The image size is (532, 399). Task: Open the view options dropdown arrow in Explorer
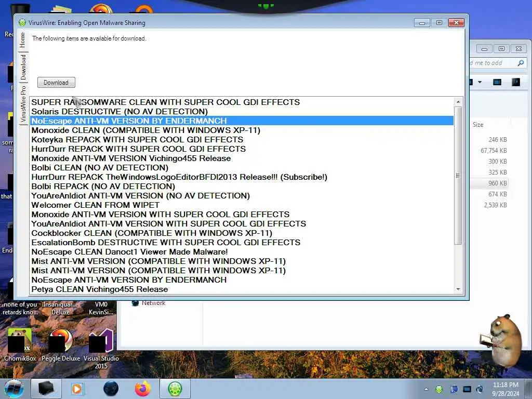click(480, 82)
